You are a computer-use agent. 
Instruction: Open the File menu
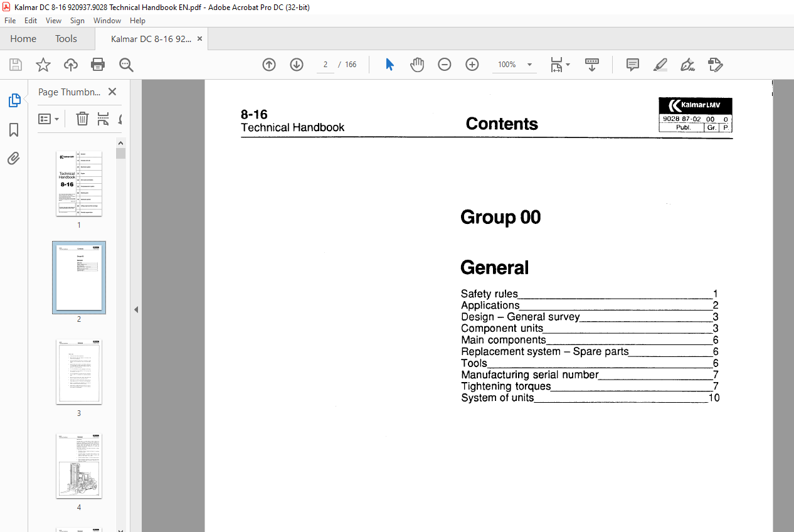pos(10,21)
